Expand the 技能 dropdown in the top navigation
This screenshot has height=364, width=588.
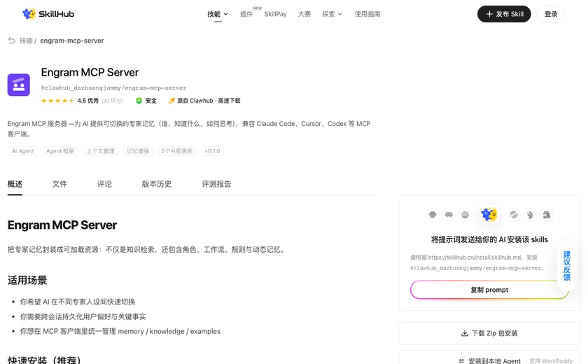[x=218, y=14]
